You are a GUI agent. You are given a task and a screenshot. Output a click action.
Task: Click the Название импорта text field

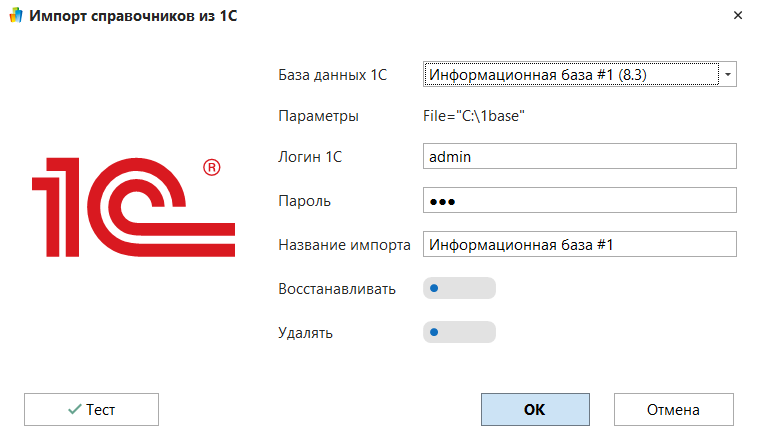pos(579,244)
